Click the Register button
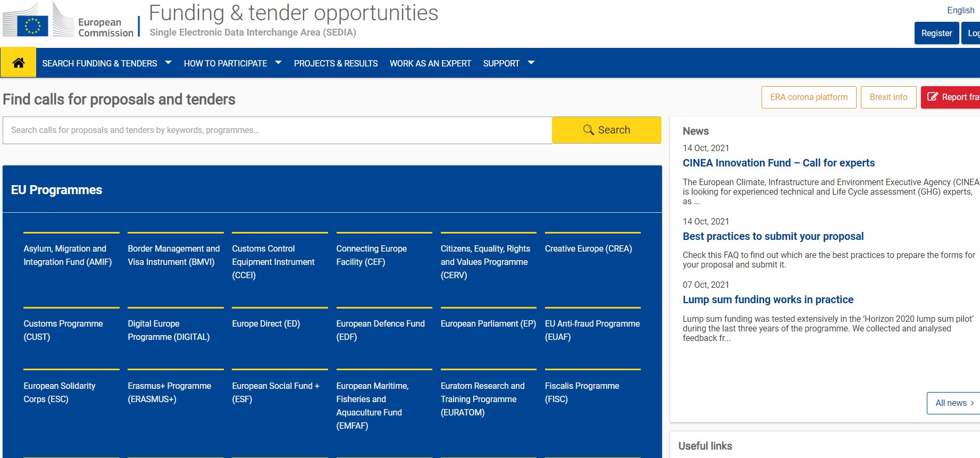The image size is (980, 458). (936, 33)
